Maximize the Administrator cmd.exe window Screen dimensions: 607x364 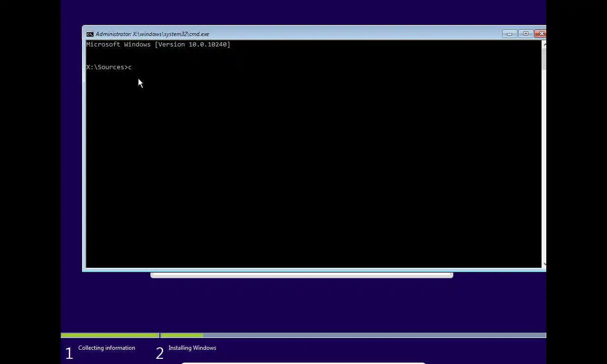point(525,34)
